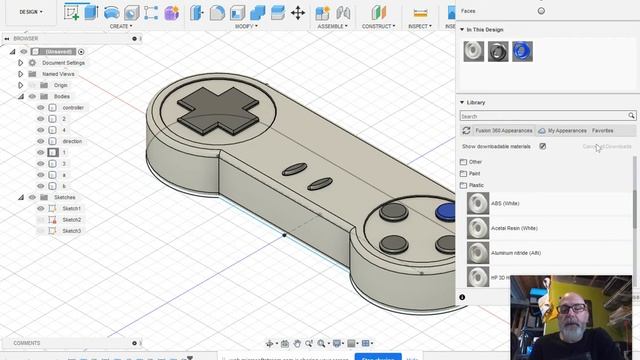Click the Fit zoom magnifier tool
The height and width of the screenshot is (360, 640).
point(322,344)
